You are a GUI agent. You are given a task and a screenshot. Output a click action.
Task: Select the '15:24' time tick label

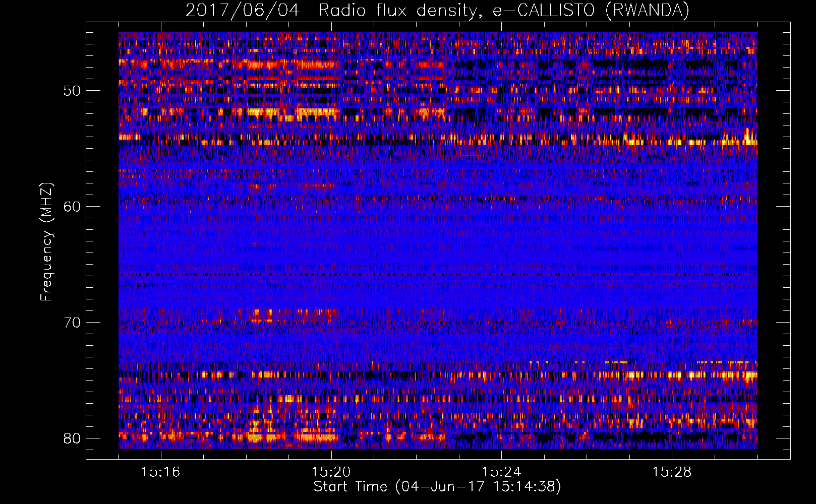[x=502, y=472]
